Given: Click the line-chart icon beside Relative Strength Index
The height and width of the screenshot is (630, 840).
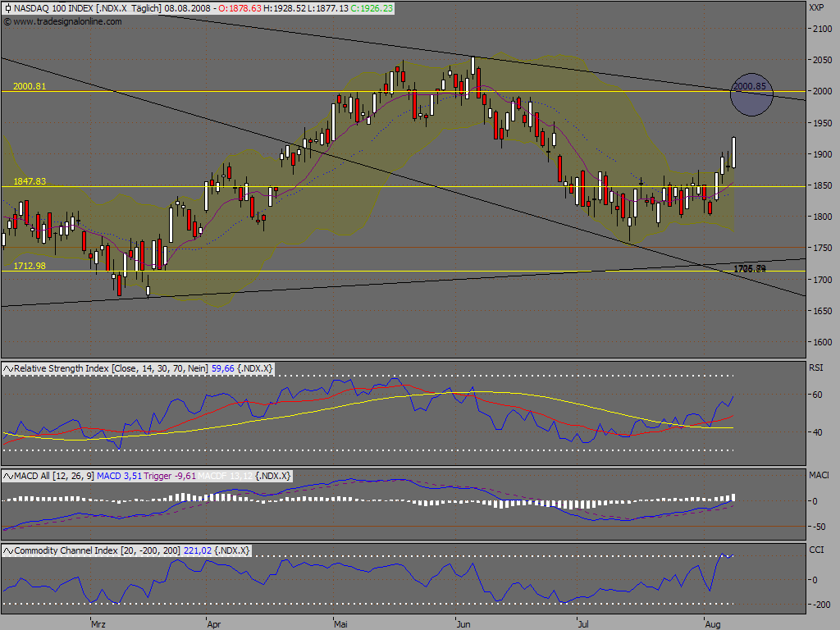Looking at the screenshot, I should pyautogui.click(x=8, y=368).
